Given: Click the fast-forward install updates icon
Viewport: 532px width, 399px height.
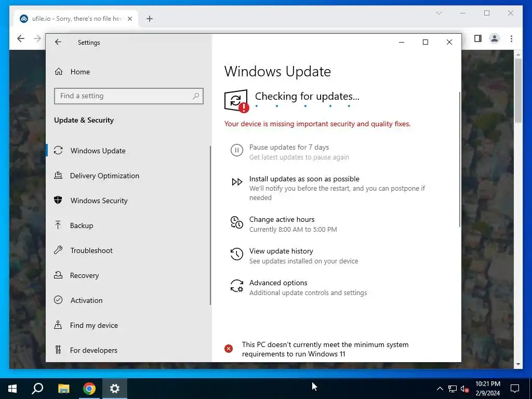Looking at the screenshot, I should pyautogui.click(x=237, y=182).
